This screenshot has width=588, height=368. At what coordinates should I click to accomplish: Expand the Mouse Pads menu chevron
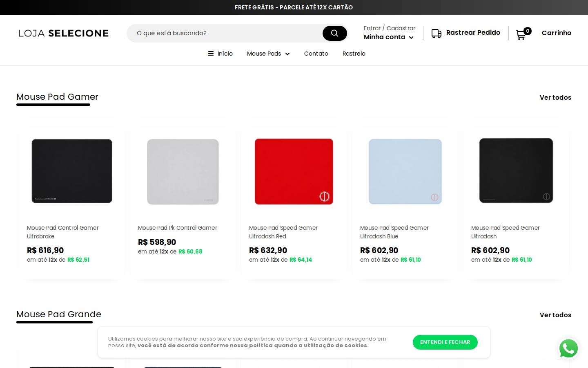point(287,54)
